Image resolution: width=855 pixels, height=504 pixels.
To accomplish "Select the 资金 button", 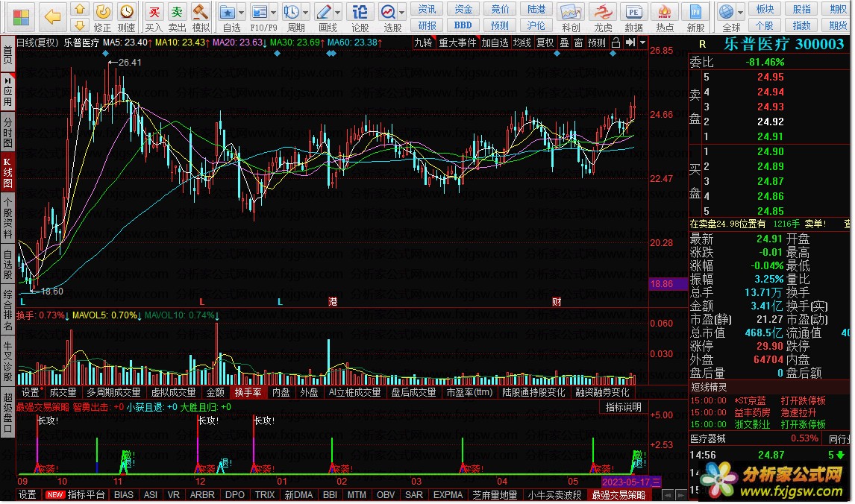I will pos(463,9).
